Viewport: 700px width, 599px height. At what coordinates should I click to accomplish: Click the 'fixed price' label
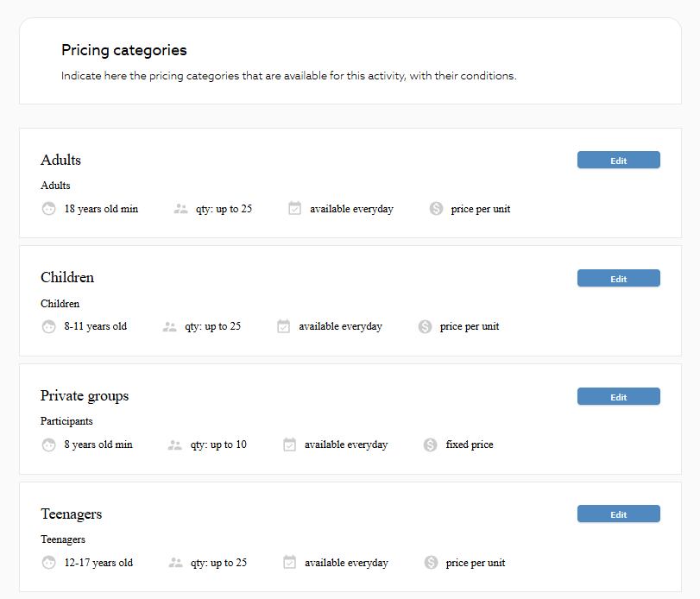click(470, 445)
